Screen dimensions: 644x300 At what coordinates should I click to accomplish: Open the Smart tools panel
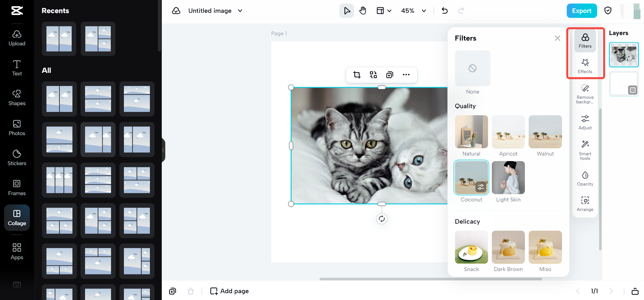coord(585,150)
